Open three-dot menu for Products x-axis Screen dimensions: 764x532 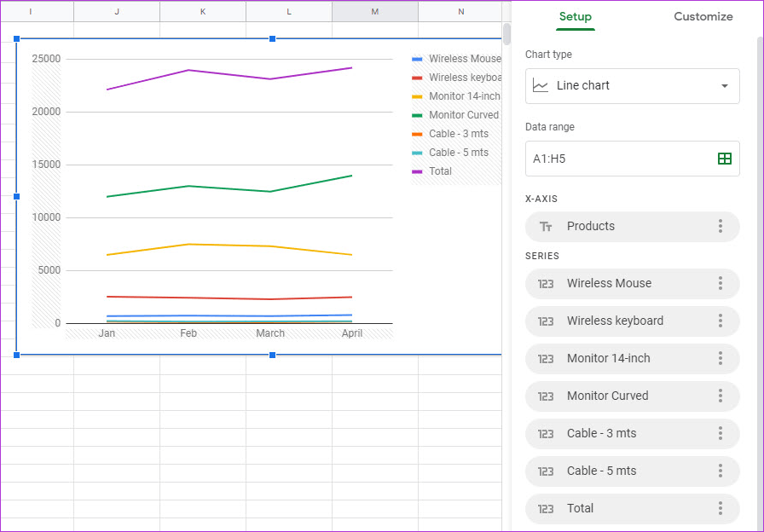(x=721, y=226)
